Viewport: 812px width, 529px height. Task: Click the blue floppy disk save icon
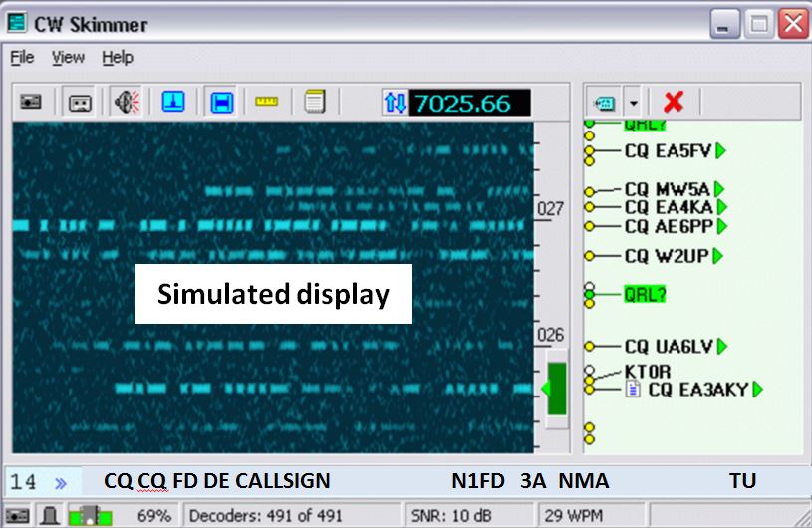coord(221,102)
